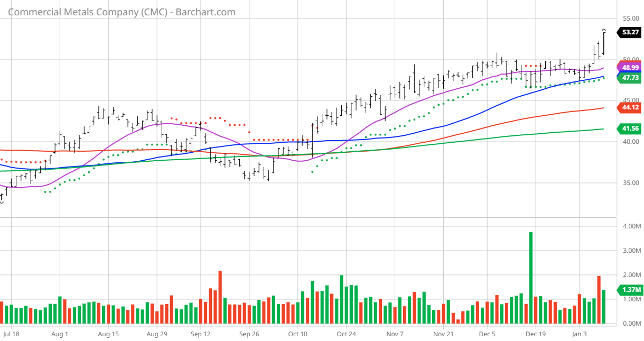Image resolution: width=644 pixels, height=341 pixels.
Task: Click the red September volume spike bar
Action: click(220, 296)
